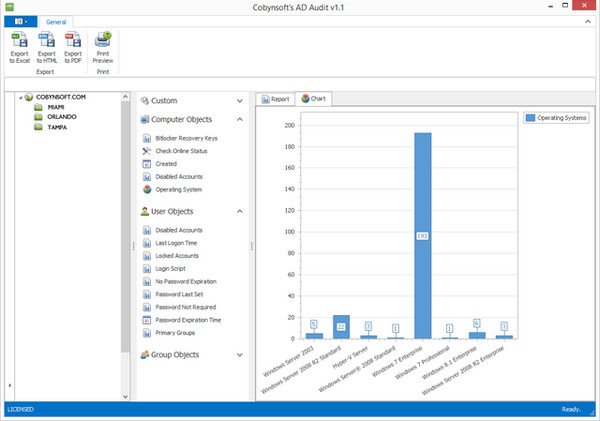Click the Login Script icon
This screenshot has width=600, height=421.
point(147,269)
